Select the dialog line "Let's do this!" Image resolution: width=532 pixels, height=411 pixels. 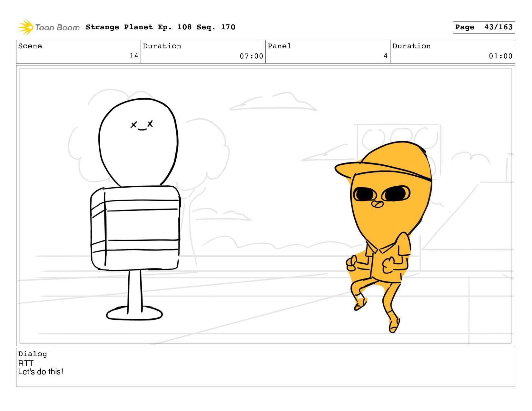[41, 372]
